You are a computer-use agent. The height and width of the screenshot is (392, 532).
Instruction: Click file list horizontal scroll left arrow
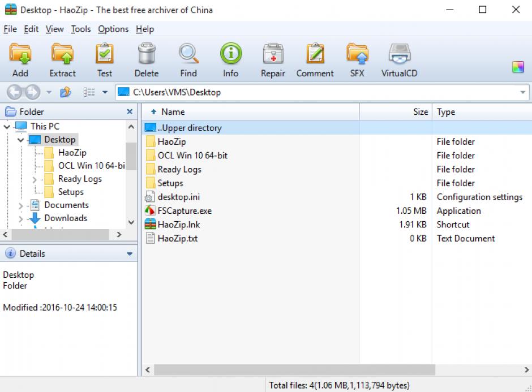click(148, 369)
